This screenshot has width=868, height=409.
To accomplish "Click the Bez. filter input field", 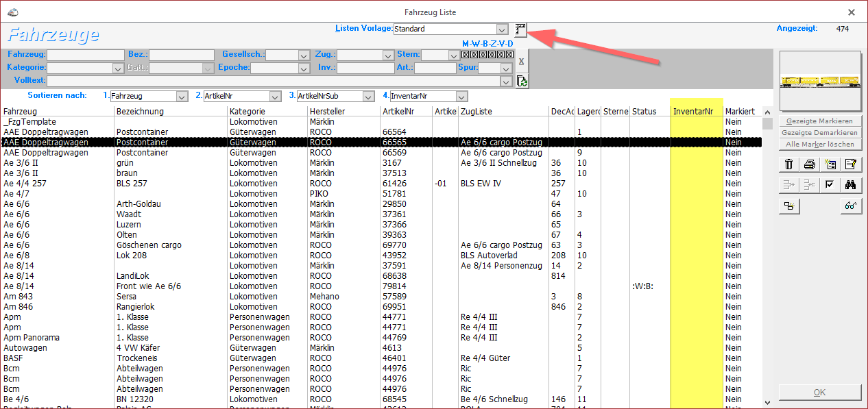I will click(x=182, y=55).
